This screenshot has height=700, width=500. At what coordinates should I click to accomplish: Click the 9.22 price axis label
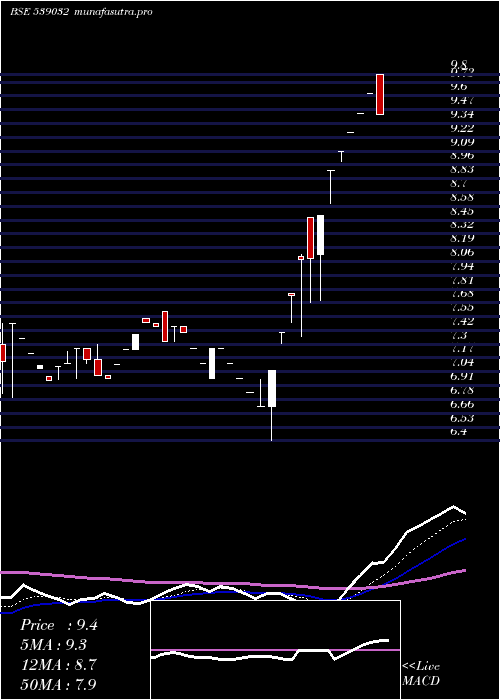click(x=462, y=128)
